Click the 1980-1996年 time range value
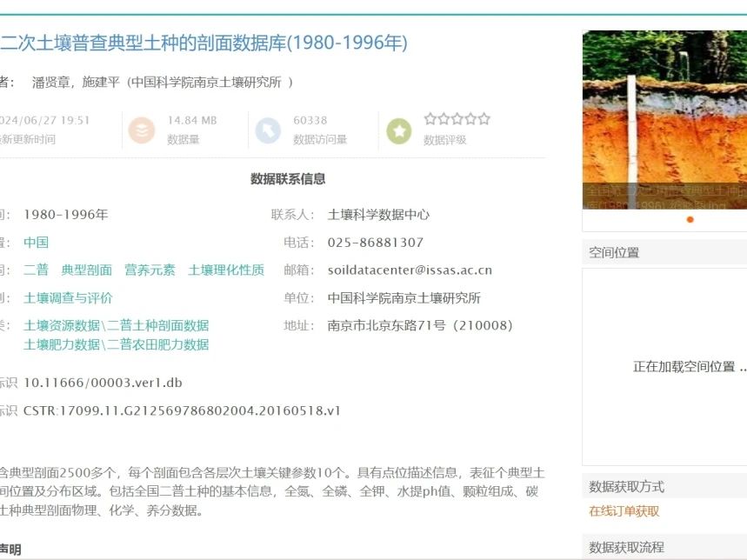This screenshot has height=560, width=747. click(x=66, y=215)
